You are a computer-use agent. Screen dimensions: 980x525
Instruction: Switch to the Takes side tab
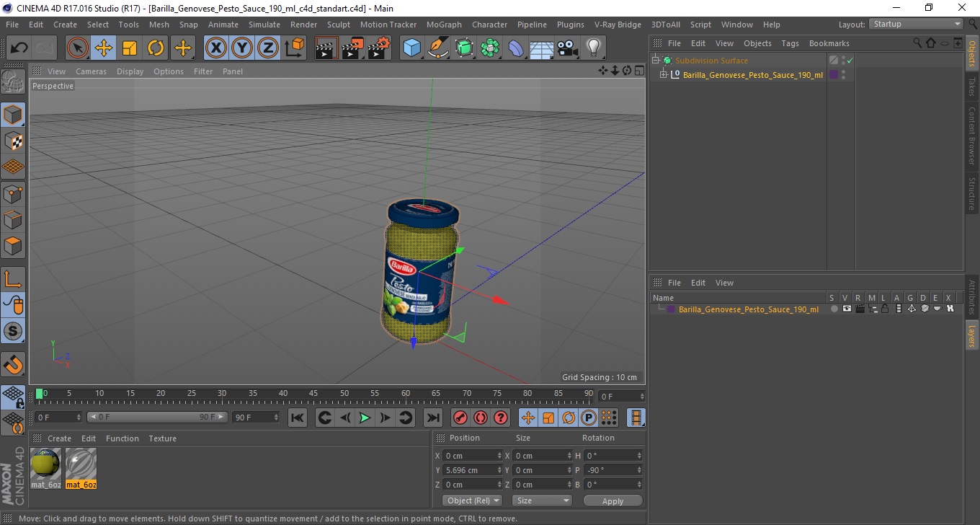(x=972, y=87)
